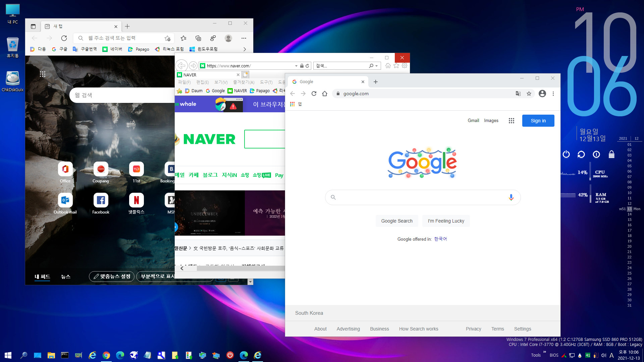
Task: Click the Internet Explorer back button
Action: (181, 66)
